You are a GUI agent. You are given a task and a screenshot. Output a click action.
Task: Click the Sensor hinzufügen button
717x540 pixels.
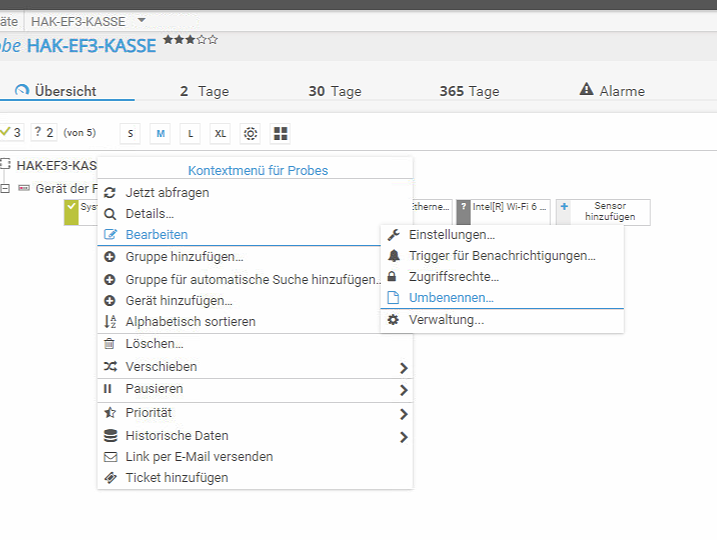click(603, 211)
